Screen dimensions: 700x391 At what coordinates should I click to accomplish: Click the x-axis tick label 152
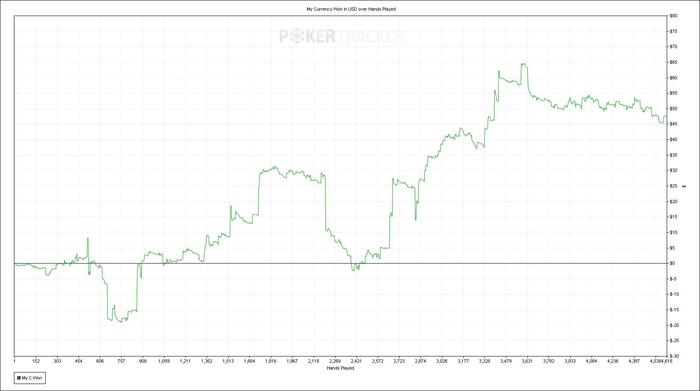(36, 361)
